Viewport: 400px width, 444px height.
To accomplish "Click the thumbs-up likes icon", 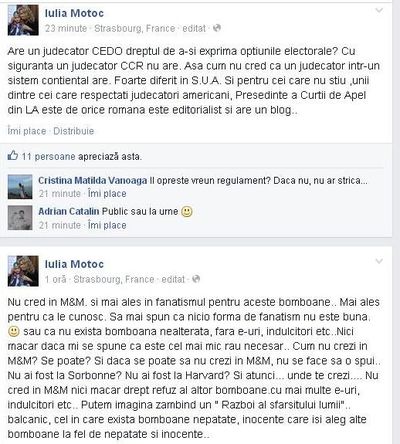I will pos(13,155).
